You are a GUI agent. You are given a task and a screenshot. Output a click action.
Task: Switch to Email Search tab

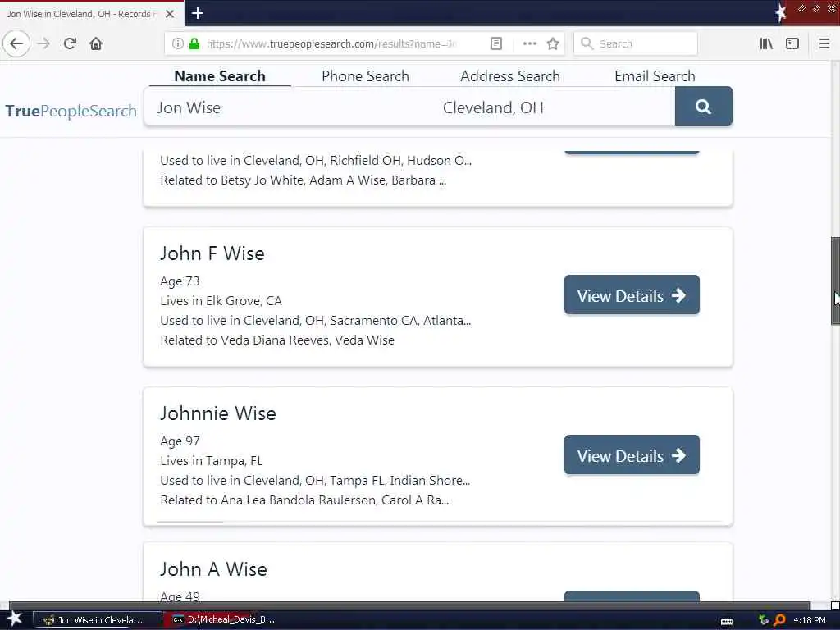point(655,76)
